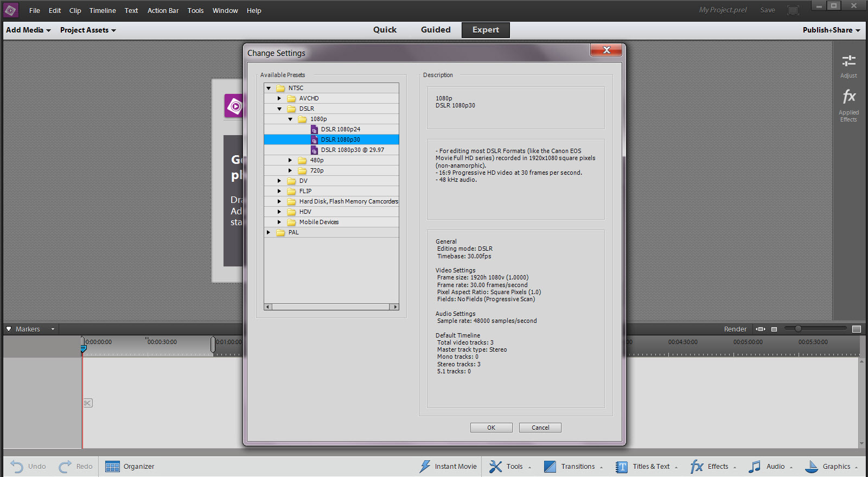Expand the AVCHD folder
Image resolution: width=868 pixels, height=477 pixels.
click(x=279, y=98)
